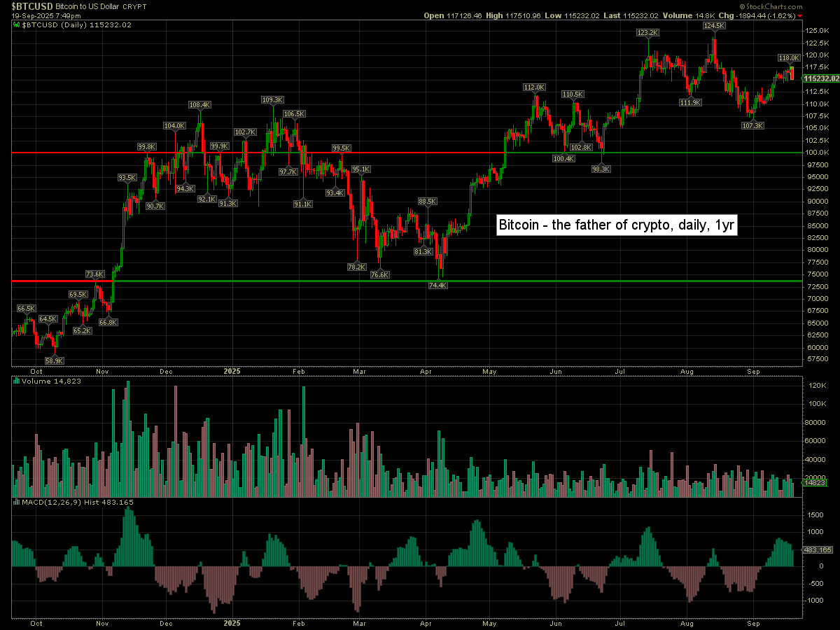The width and height of the screenshot is (840, 630).
Task: Click the $BTCUSD ticker symbol title
Action: coord(31,6)
